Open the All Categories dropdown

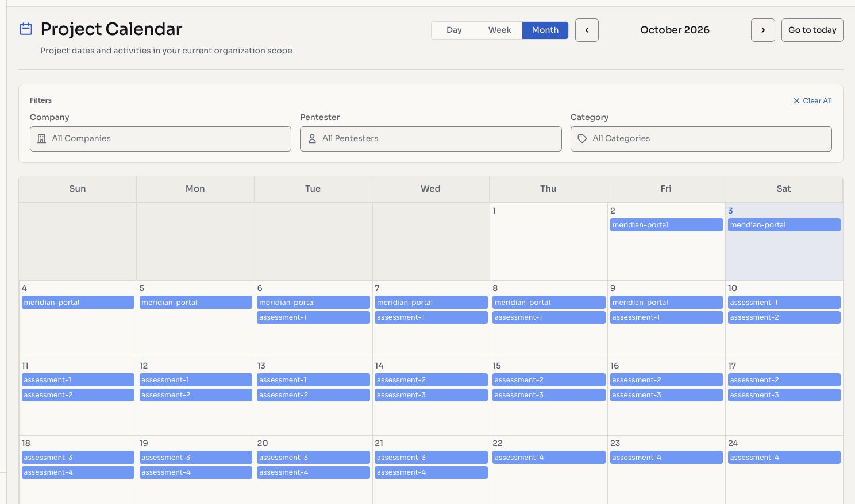(x=701, y=139)
